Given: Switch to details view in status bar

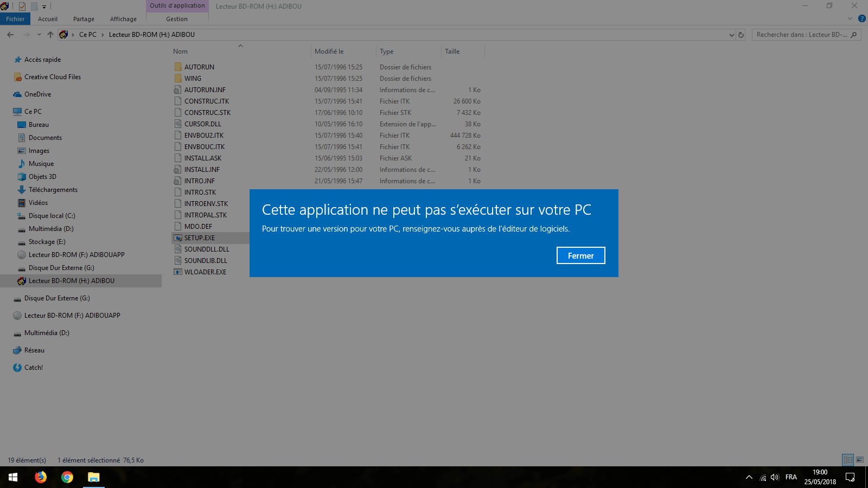Looking at the screenshot, I should point(848,460).
